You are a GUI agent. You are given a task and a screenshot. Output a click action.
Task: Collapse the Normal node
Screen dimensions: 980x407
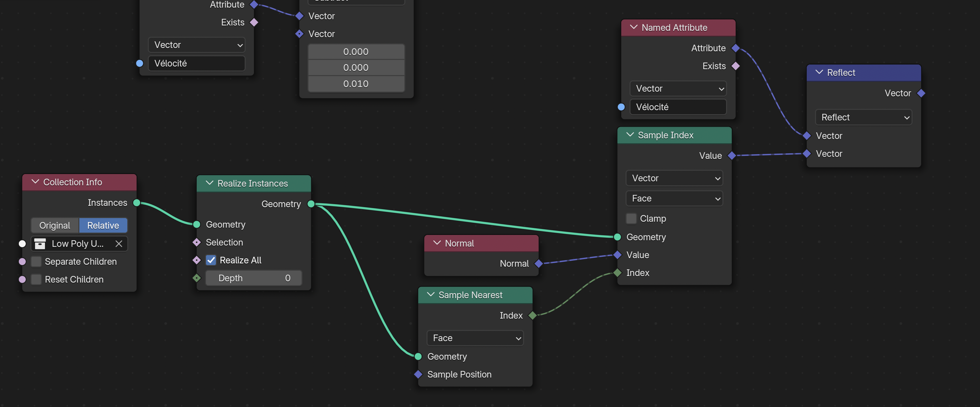coord(437,243)
